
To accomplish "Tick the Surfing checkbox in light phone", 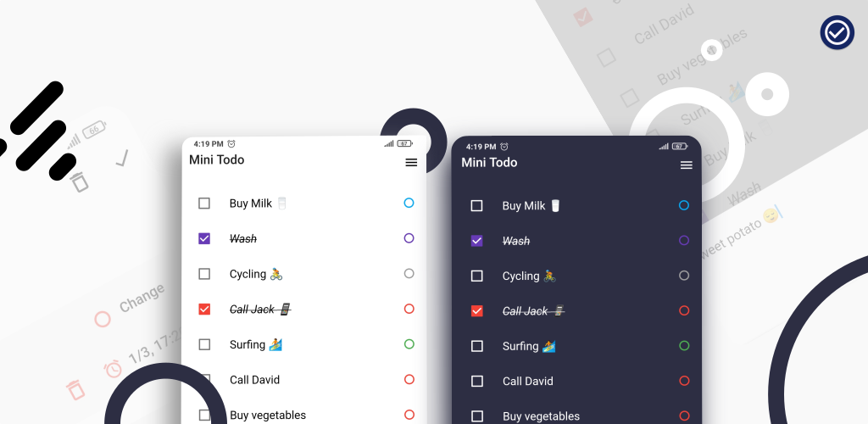I will (204, 344).
